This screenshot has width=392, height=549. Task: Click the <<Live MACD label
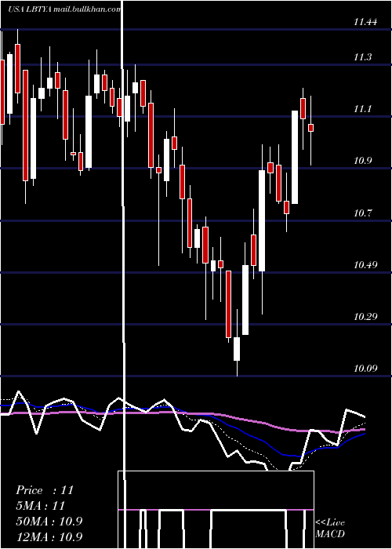click(x=330, y=528)
